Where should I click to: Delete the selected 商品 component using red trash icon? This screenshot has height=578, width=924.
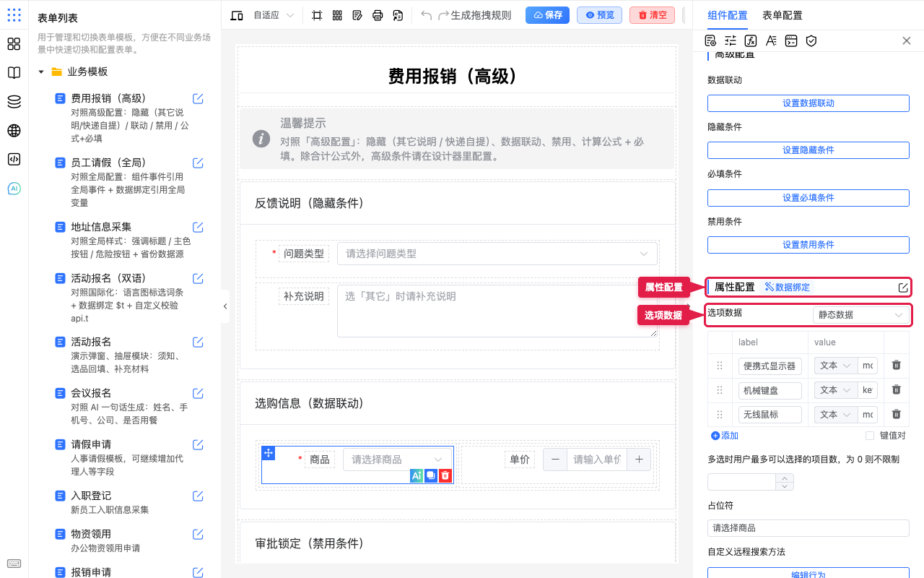(445, 475)
